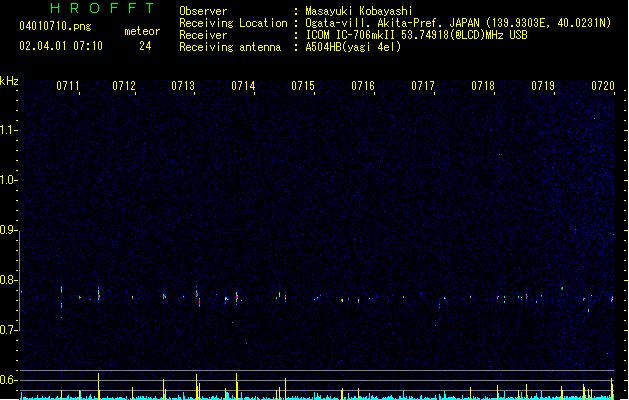Click the 0716 time marker
Screen dimensions: 629x400
pyautogui.click(x=363, y=86)
